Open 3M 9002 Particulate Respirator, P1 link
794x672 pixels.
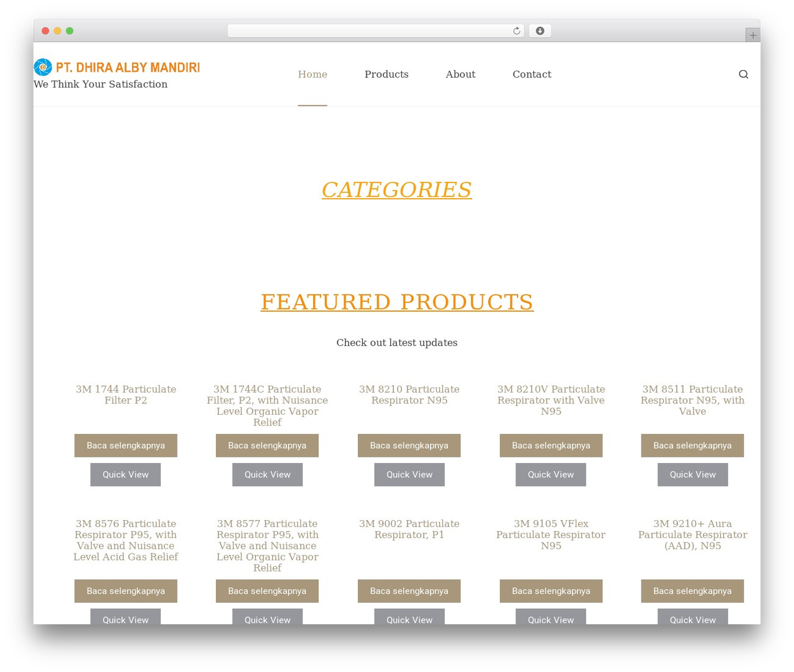click(409, 529)
